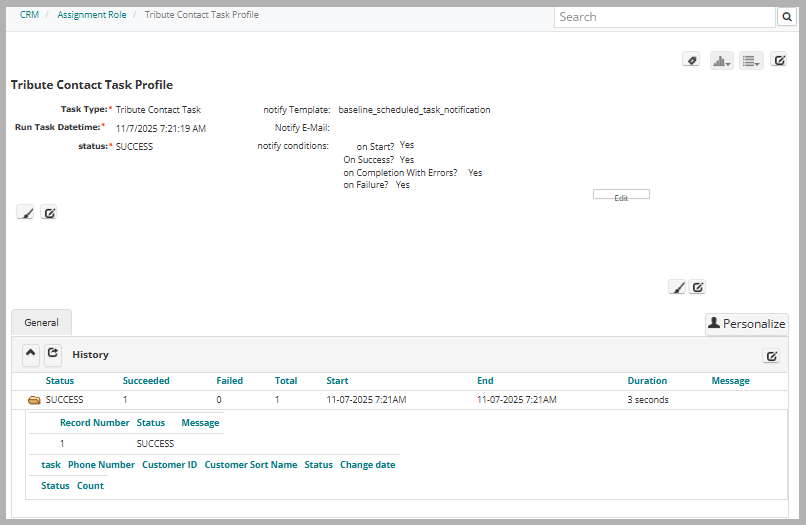The width and height of the screenshot is (806, 525).
Task: Go to CRM breadcrumb link
Action: click(x=29, y=15)
